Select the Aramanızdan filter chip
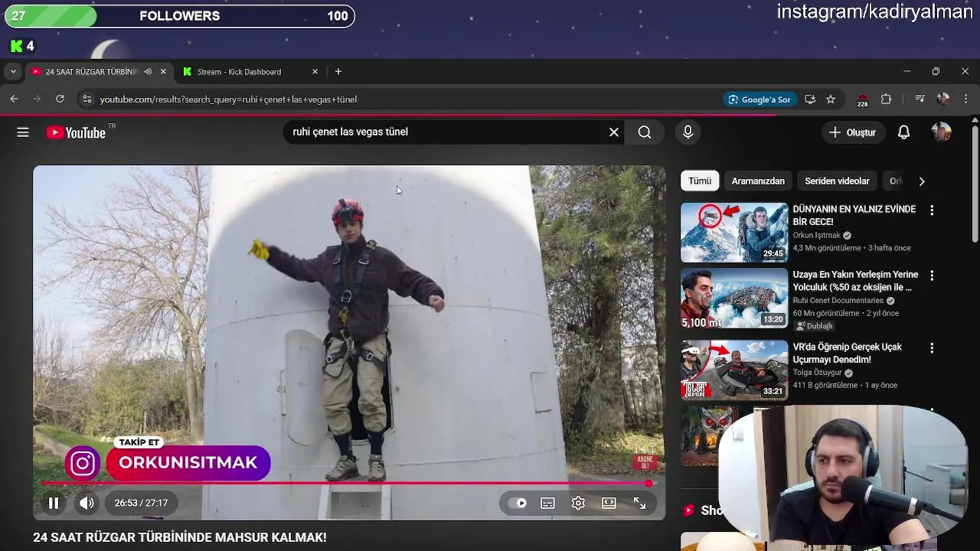980x551 pixels. tap(758, 181)
